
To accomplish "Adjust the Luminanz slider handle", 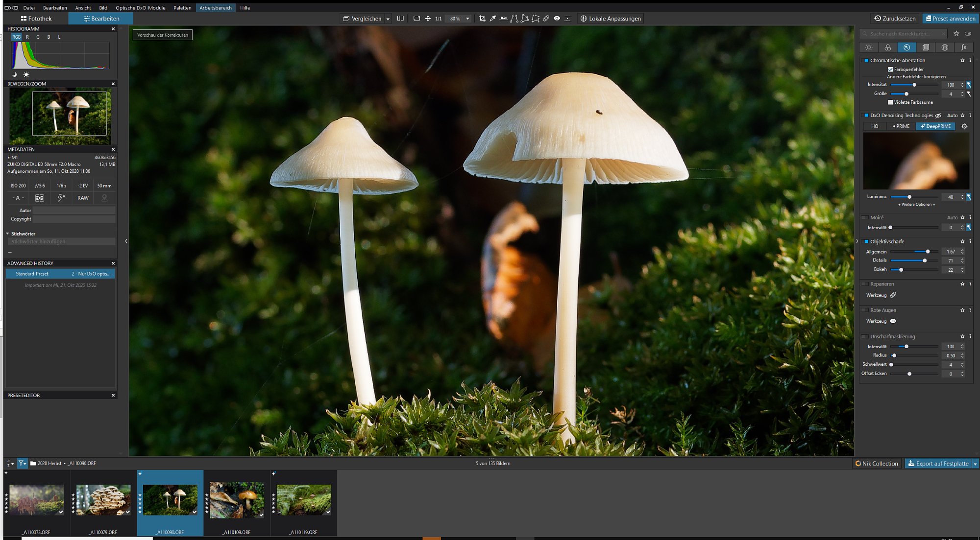I will (909, 197).
